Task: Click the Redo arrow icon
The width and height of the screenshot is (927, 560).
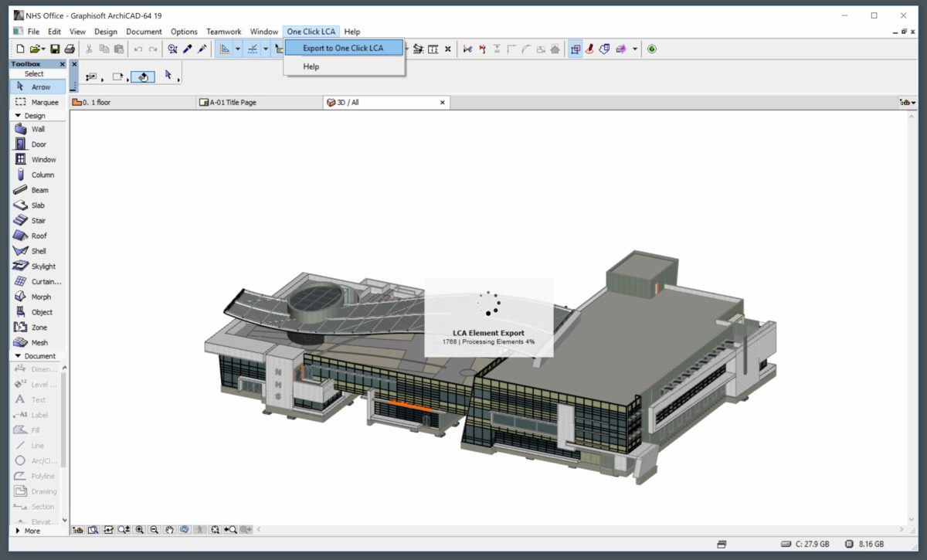Action: (153, 49)
